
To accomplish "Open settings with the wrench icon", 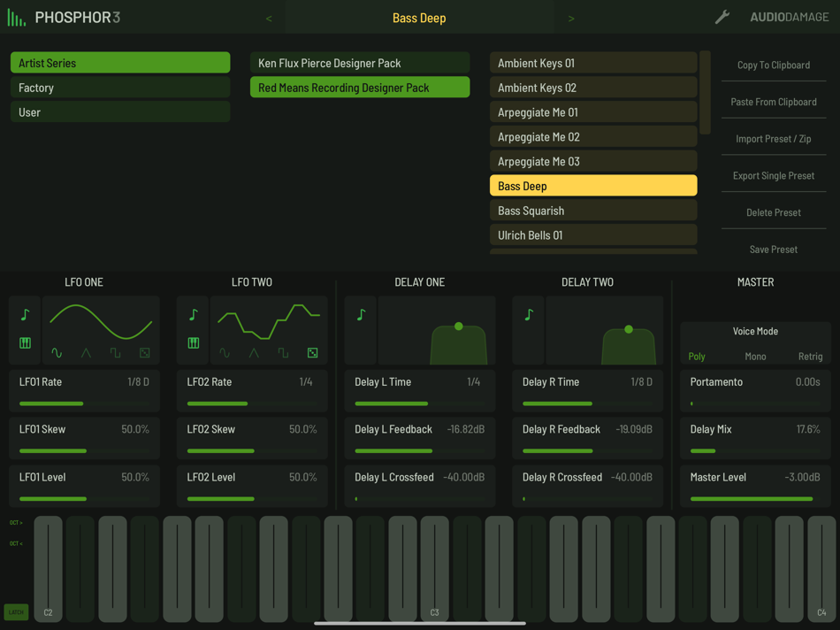I will (x=721, y=16).
